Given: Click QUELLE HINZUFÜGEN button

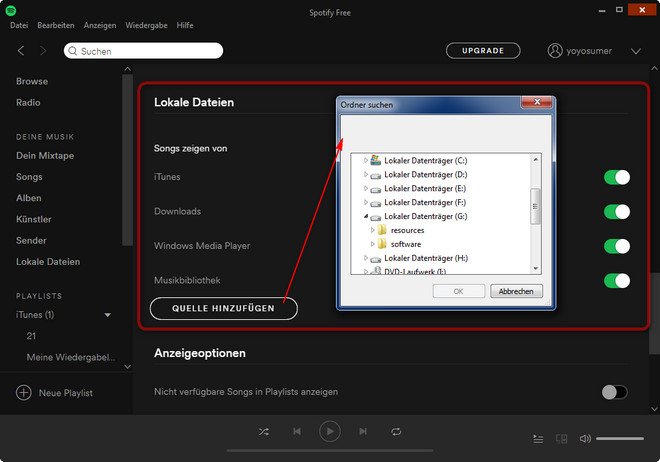Looking at the screenshot, I should click(x=224, y=308).
